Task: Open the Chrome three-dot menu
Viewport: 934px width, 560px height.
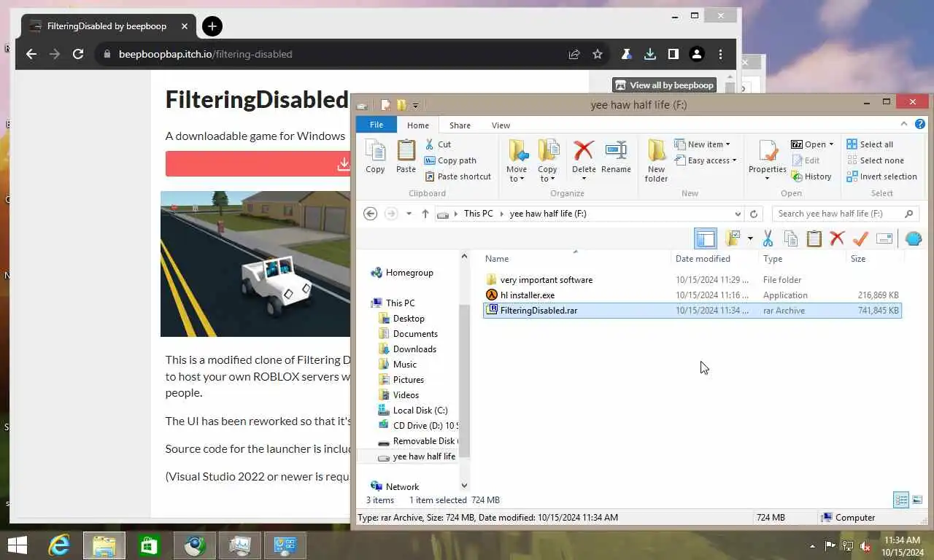Action: pyautogui.click(x=720, y=54)
